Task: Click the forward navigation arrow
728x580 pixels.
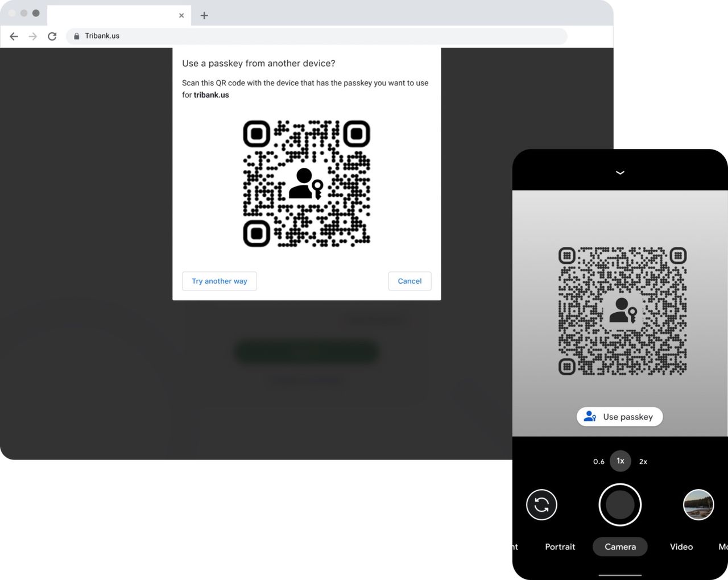Action: 32,36
